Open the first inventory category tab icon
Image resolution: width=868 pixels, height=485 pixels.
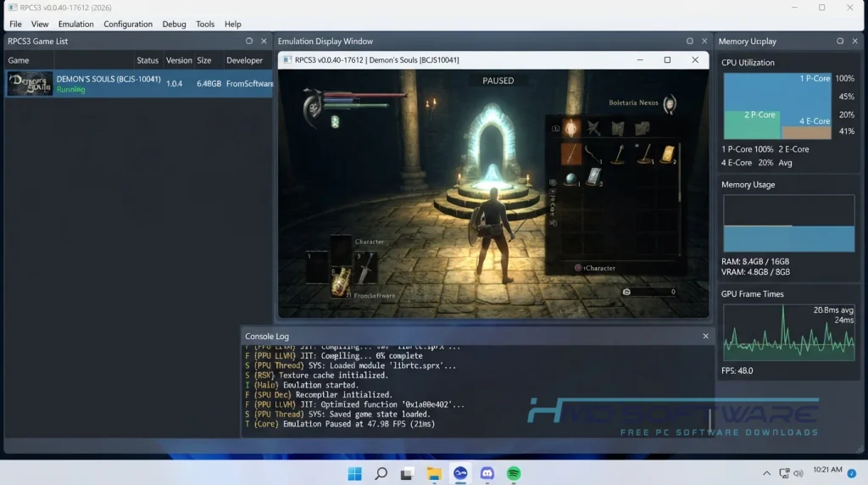tap(570, 128)
